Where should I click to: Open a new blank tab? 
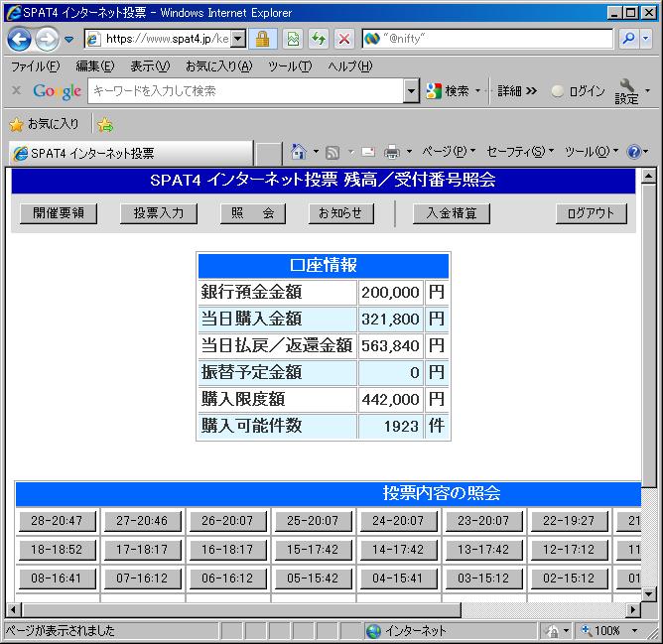pos(269,154)
